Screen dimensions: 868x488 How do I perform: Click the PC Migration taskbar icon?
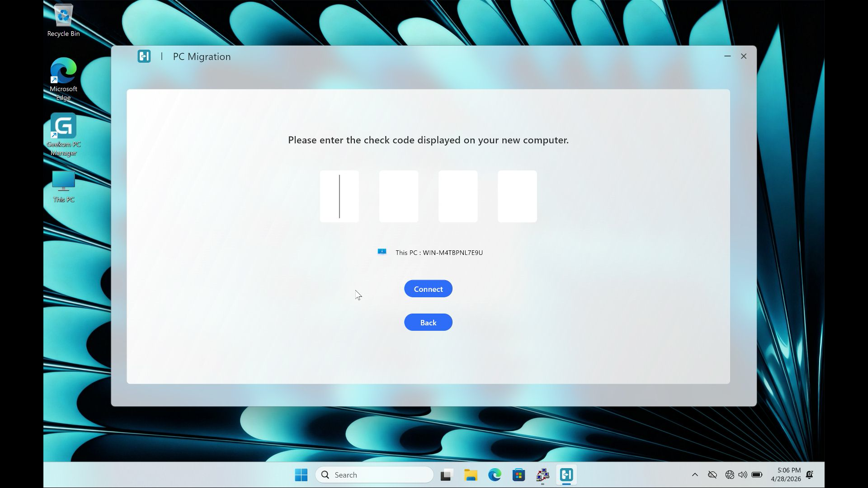click(566, 475)
